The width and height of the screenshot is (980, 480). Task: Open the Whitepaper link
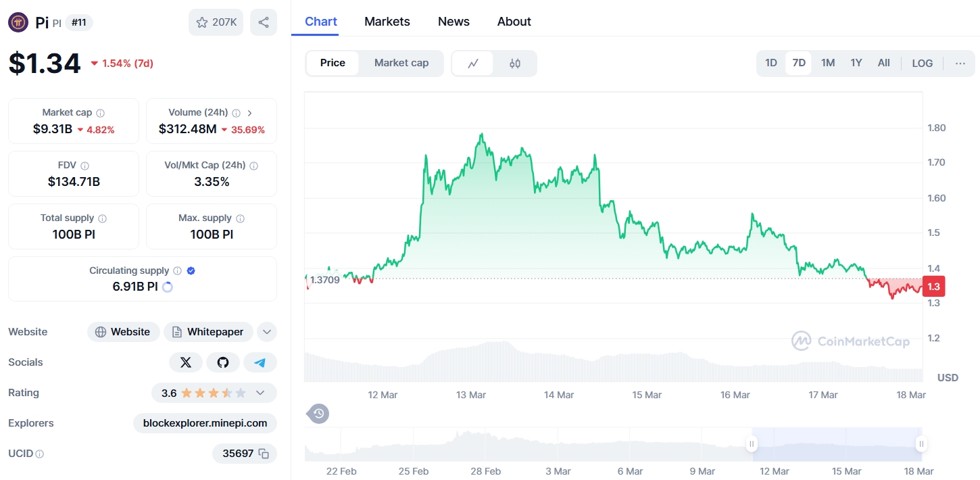point(208,332)
